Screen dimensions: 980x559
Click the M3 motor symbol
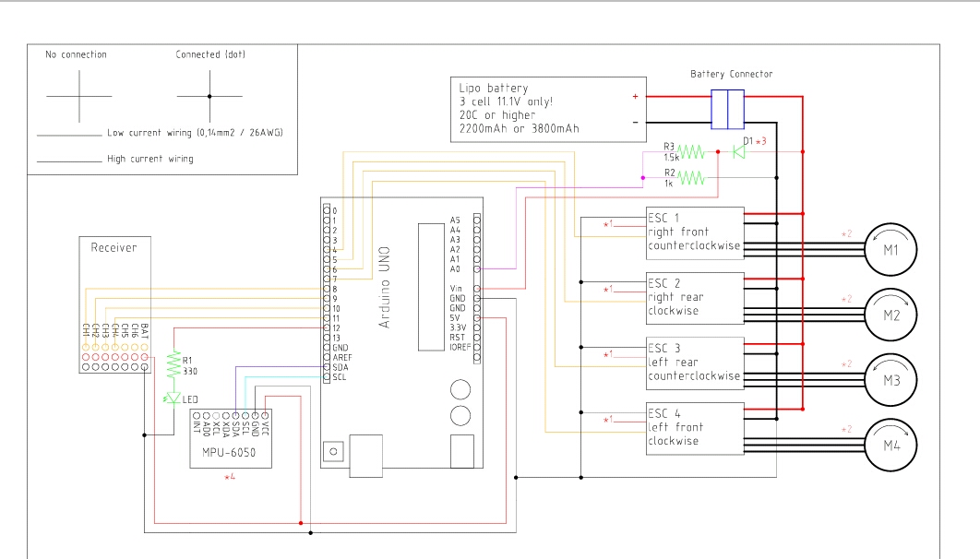coord(890,380)
